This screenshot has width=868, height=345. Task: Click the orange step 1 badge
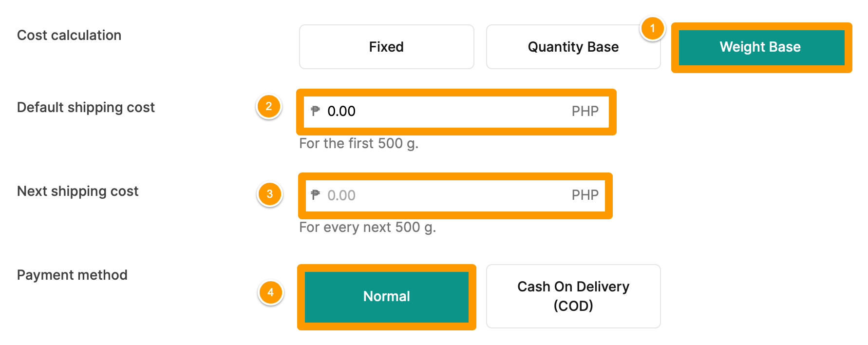point(652,29)
